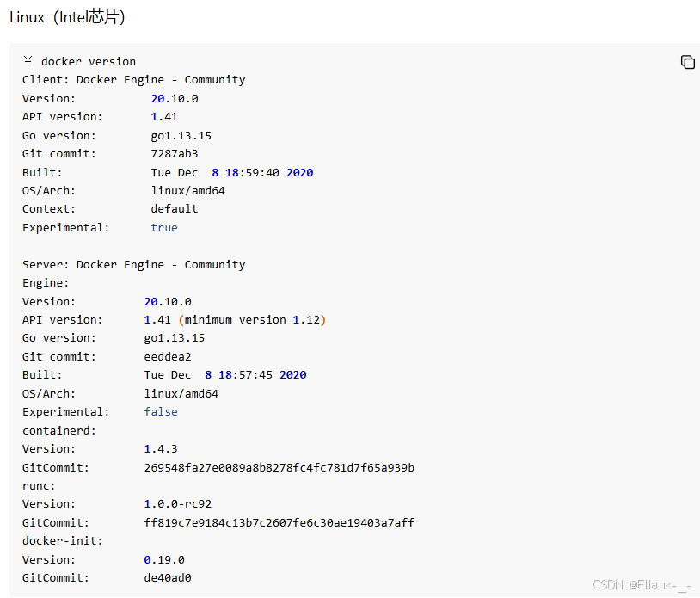Click the 'Engine:' label

(x=46, y=283)
